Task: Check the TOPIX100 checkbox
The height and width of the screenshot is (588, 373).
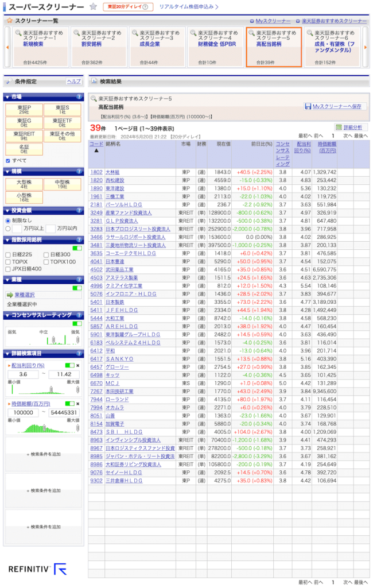Action: pos(46,262)
